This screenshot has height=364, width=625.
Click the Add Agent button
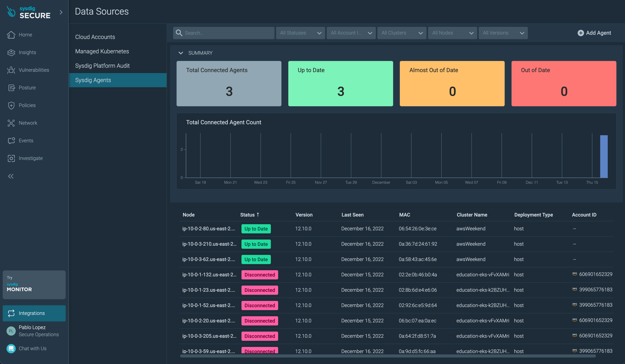click(x=594, y=33)
